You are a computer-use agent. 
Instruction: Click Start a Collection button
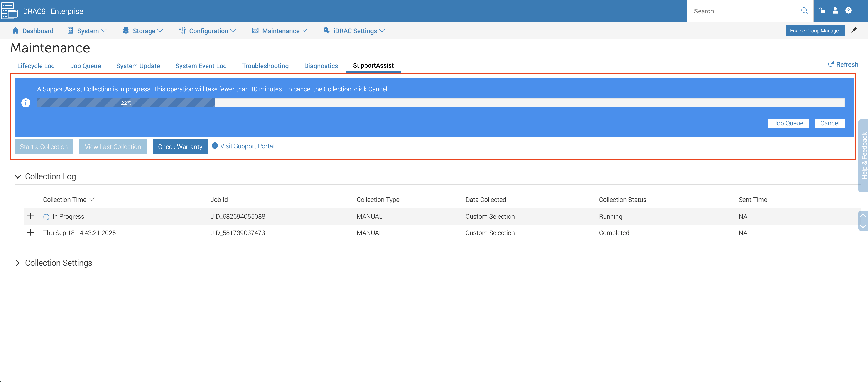point(44,147)
